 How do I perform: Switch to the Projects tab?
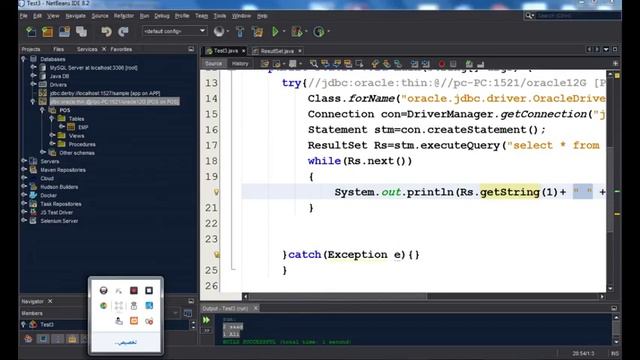click(x=31, y=49)
